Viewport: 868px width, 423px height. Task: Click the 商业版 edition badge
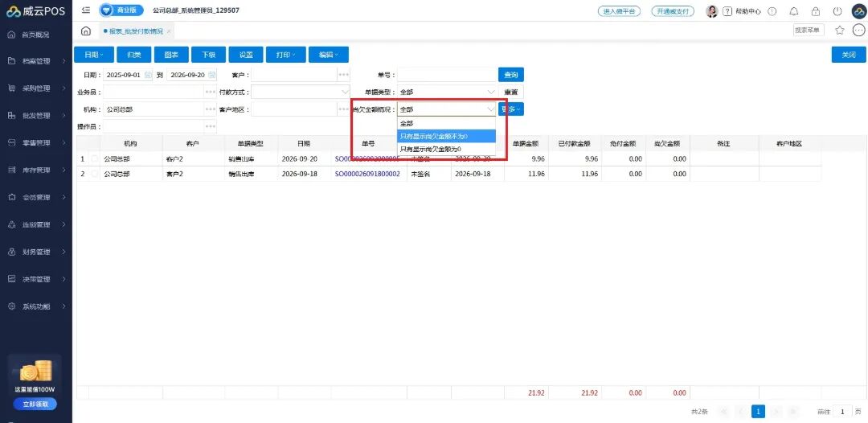pos(121,10)
